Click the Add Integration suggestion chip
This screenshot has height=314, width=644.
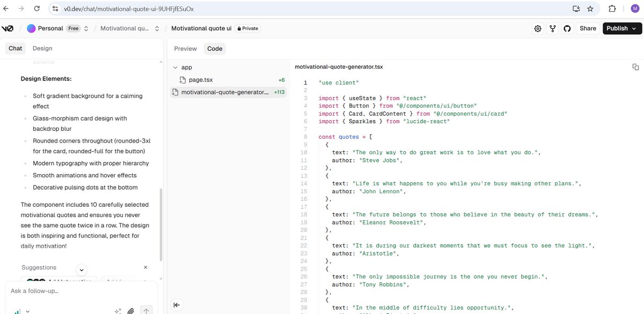click(59, 281)
